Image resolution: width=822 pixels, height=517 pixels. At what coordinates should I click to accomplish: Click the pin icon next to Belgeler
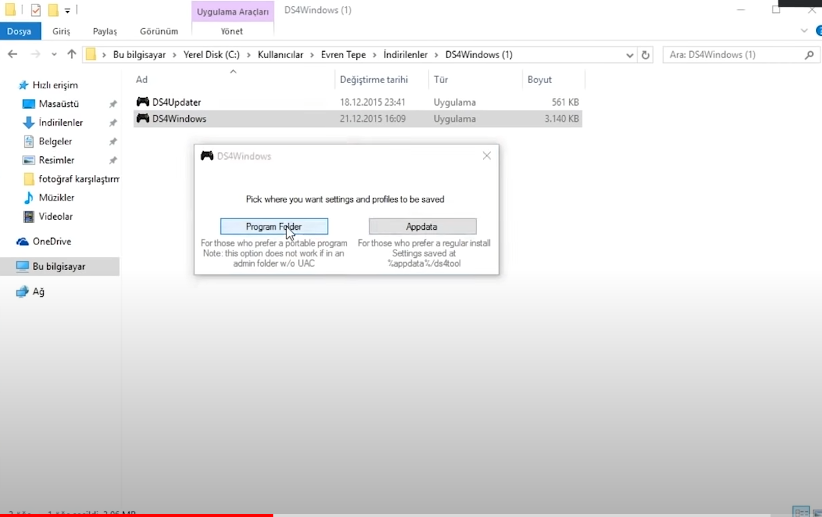113,142
